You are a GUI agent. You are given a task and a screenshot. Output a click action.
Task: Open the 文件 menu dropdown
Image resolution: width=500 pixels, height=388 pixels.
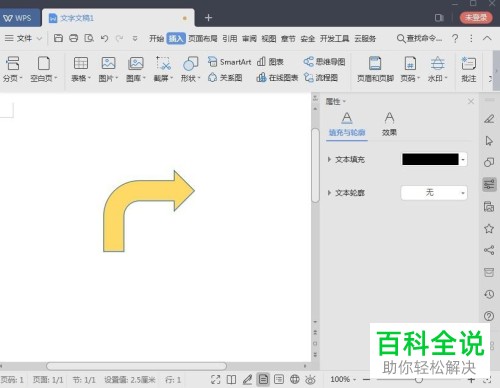(23, 38)
